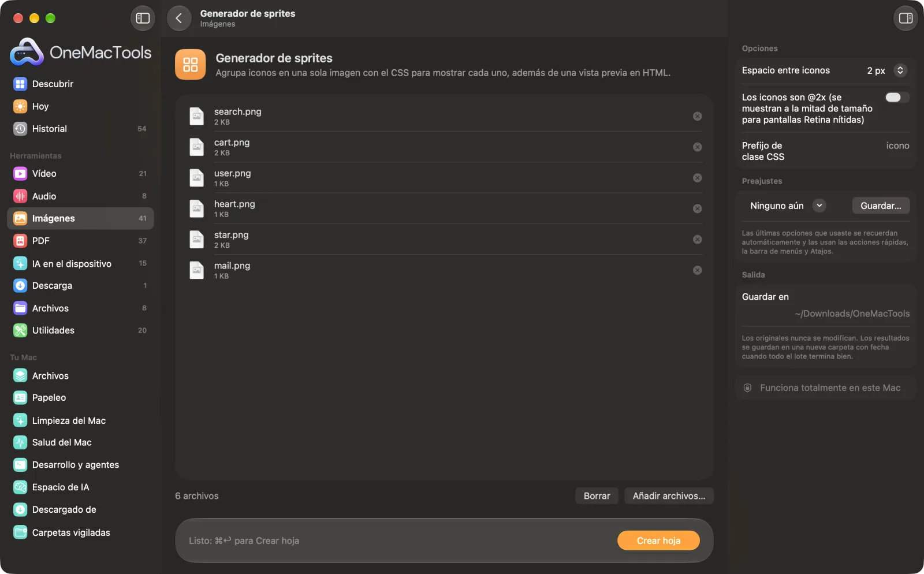924x574 pixels.
Task: Click the '6 archivos' count text
Action: click(197, 496)
